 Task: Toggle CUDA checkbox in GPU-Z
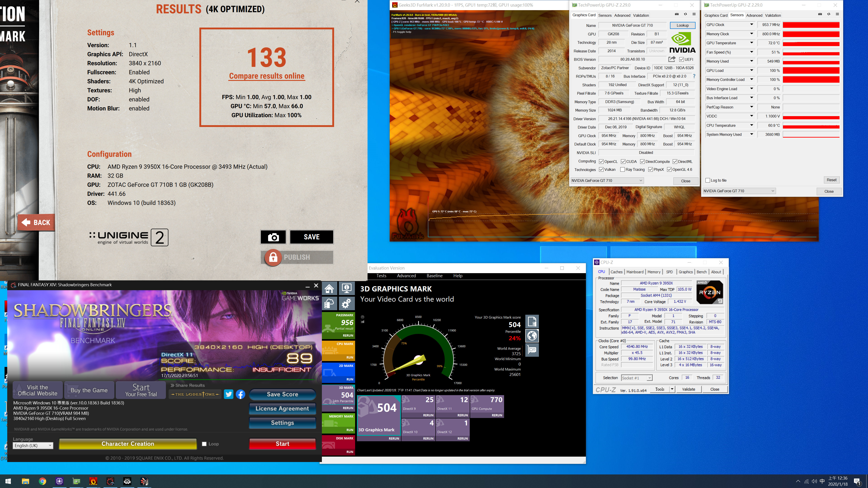tap(623, 162)
